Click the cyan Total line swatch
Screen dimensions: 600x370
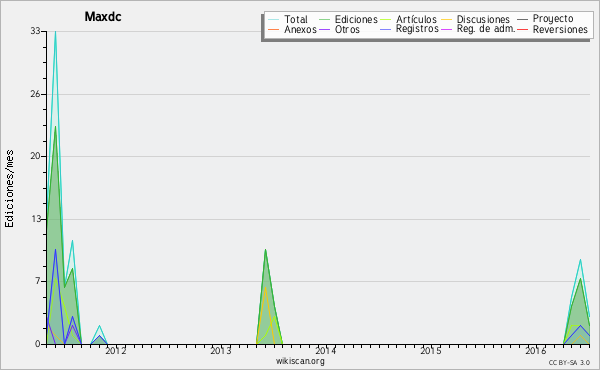(x=273, y=20)
